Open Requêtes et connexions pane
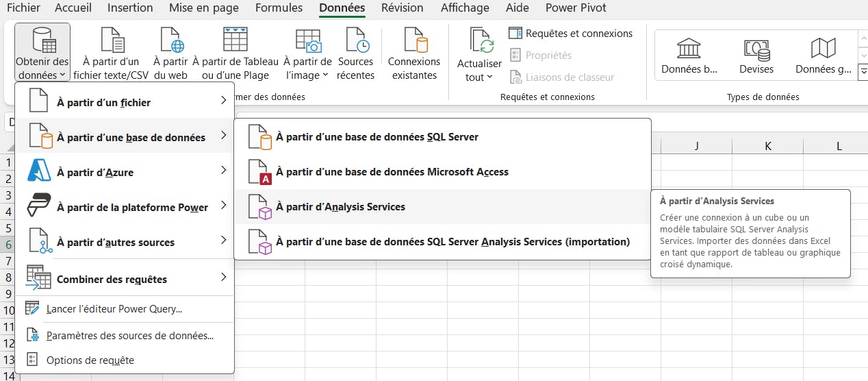 571,33
